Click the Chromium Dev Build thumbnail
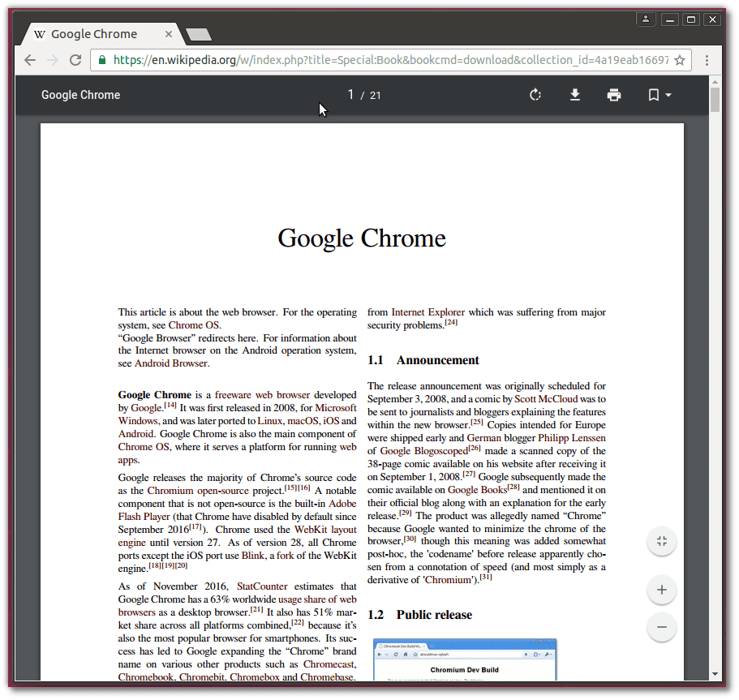Image resolution: width=739 pixels, height=700 pixels. (465, 659)
